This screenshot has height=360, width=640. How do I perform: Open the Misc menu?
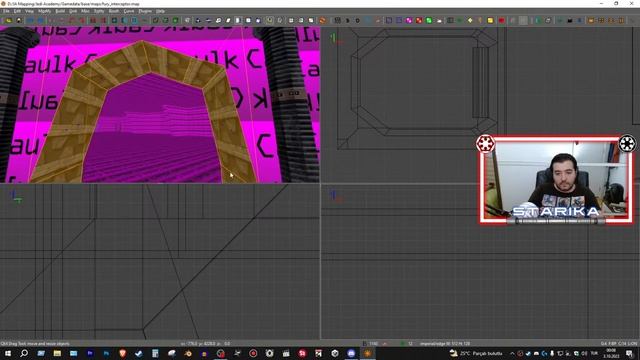85,11
